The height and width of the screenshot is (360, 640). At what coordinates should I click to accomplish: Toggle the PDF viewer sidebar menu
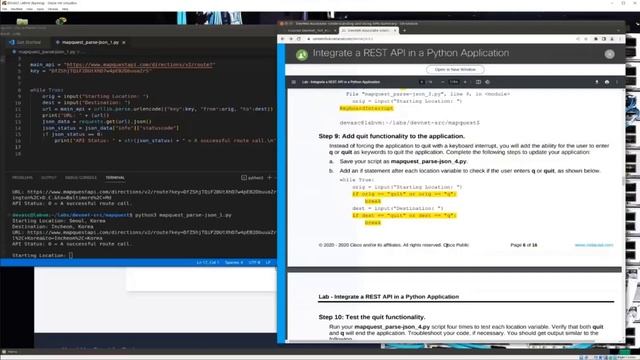[x=293, y=82]
